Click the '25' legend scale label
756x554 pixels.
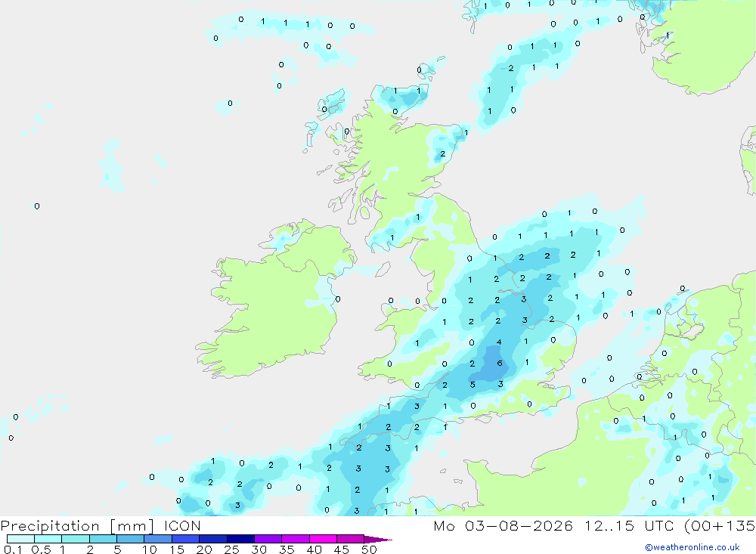231,549
